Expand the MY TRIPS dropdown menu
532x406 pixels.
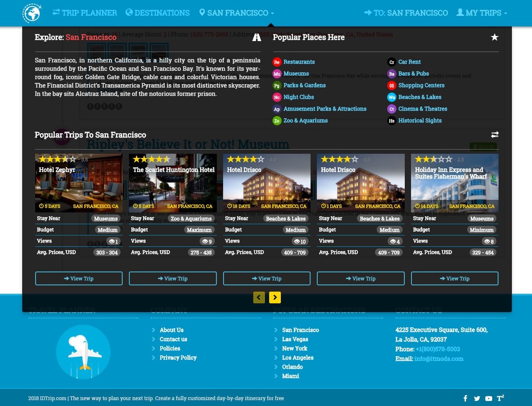click(x=481, y=13)
